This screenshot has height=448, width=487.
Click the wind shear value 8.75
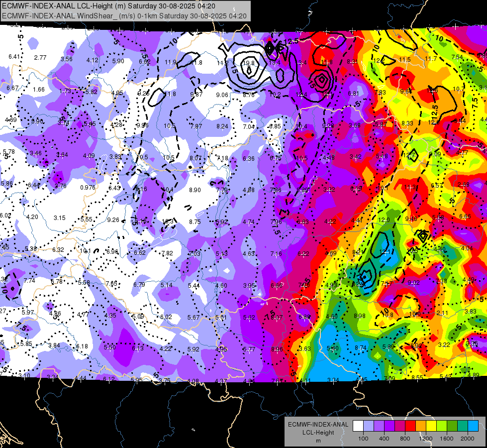coord(195,222)
